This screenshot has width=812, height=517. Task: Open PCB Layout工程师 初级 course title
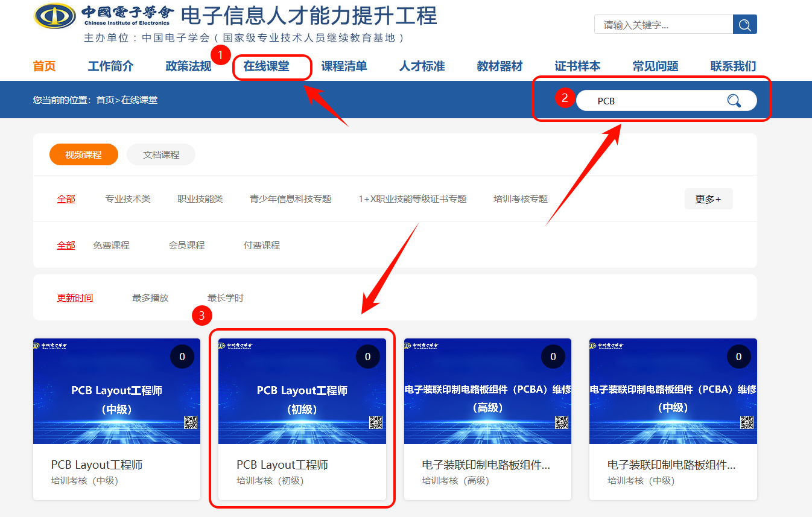tap(282, 465)
